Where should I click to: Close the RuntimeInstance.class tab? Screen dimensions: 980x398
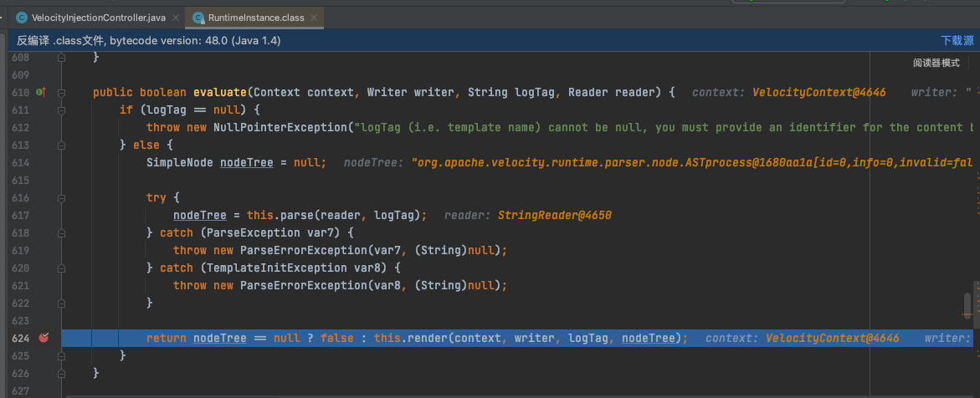coord(315,18)
